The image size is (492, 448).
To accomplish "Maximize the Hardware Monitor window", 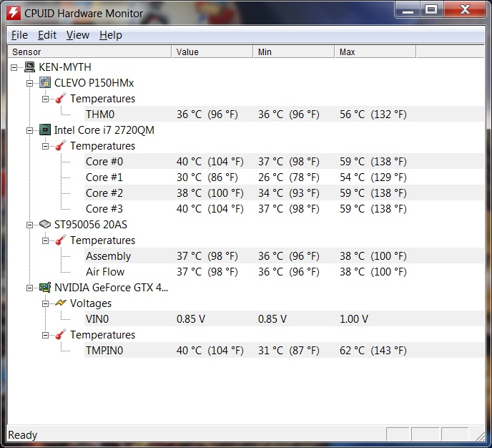I will point(431,10).
